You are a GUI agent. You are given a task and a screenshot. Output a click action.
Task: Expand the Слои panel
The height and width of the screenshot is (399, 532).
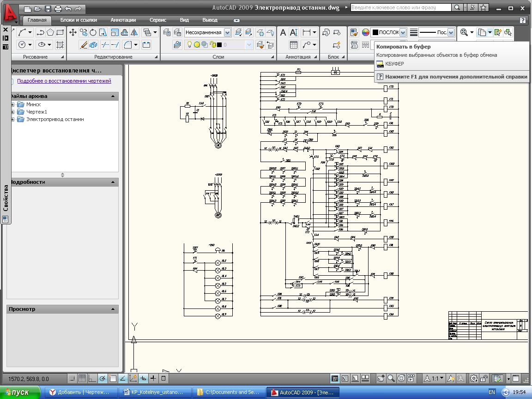272,57
